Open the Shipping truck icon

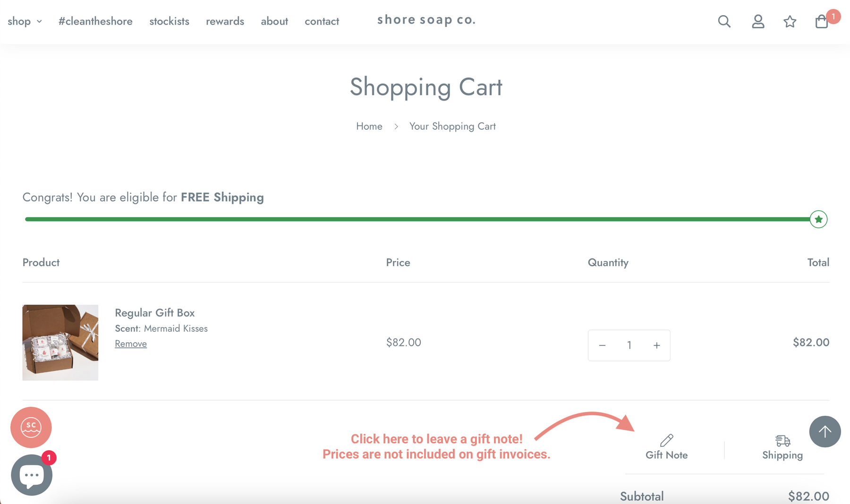(x=782, y=441)
